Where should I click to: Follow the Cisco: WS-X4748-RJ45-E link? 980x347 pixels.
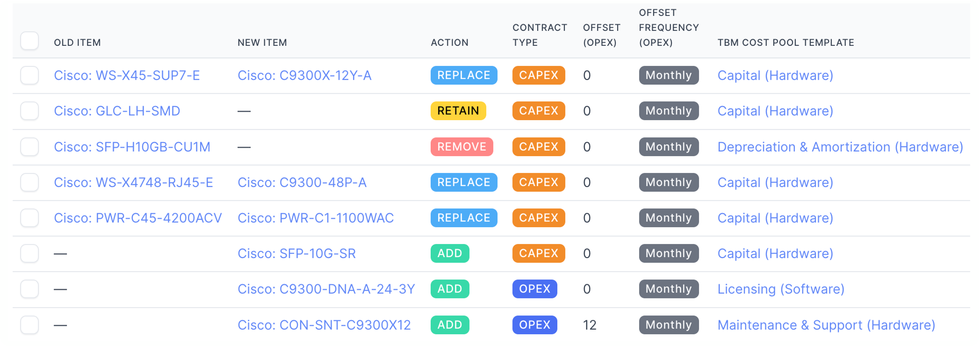coord(133,182)
